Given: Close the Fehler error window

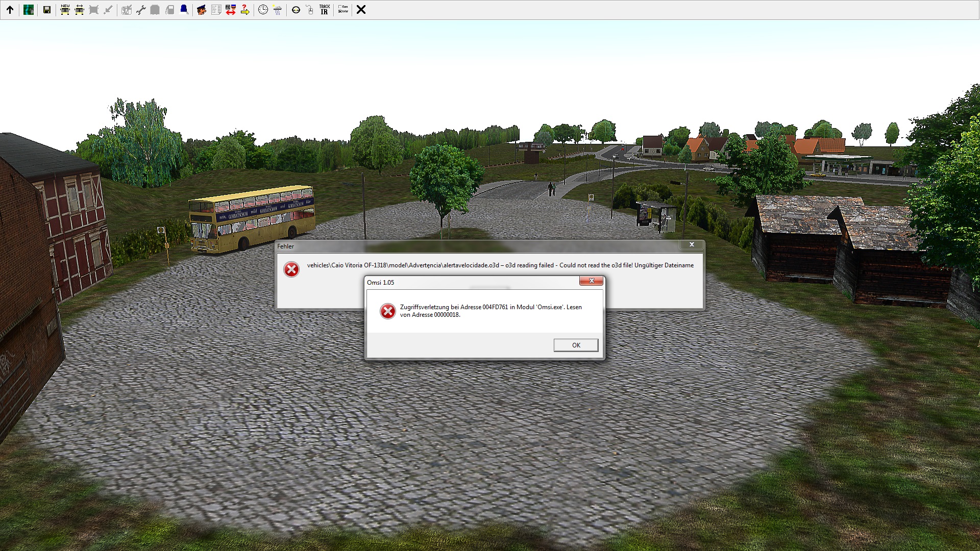Looking at the screenshot, I should (x=691, y=245).
